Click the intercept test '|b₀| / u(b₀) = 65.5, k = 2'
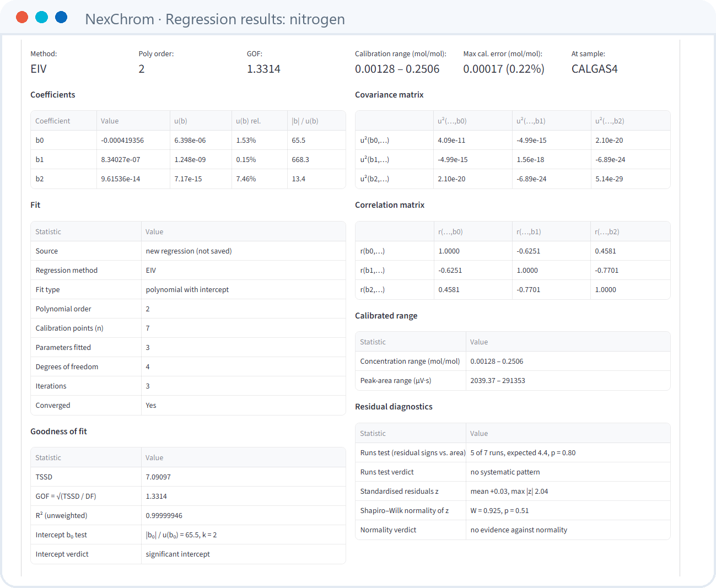This screenshot has height=588, width=716. (181, 535)
